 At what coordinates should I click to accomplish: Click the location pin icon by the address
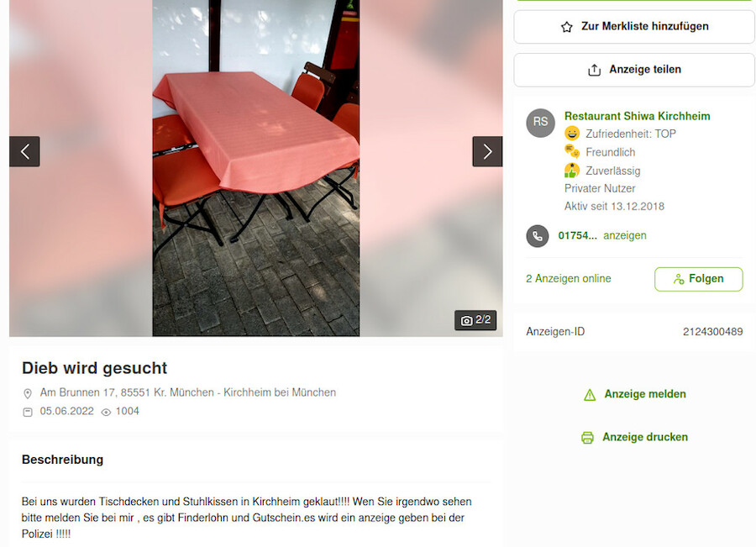(x=28, y=393)
